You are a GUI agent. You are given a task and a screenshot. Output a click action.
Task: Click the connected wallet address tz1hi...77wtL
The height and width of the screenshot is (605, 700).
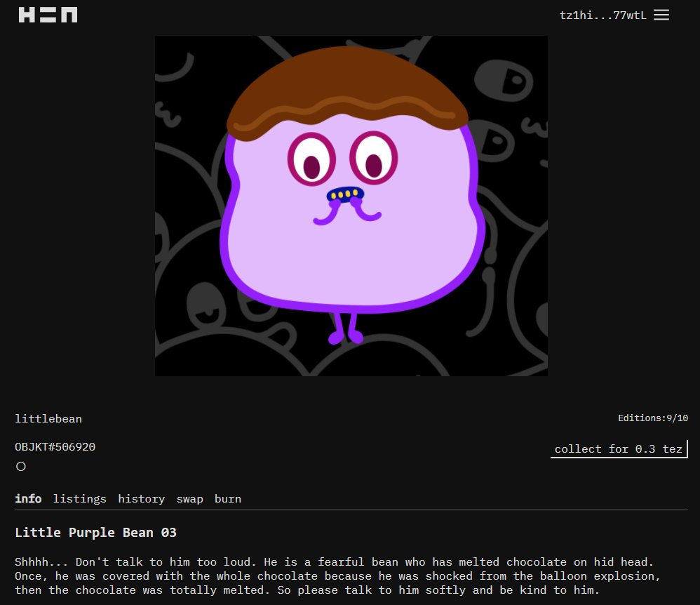coord(603,15)
